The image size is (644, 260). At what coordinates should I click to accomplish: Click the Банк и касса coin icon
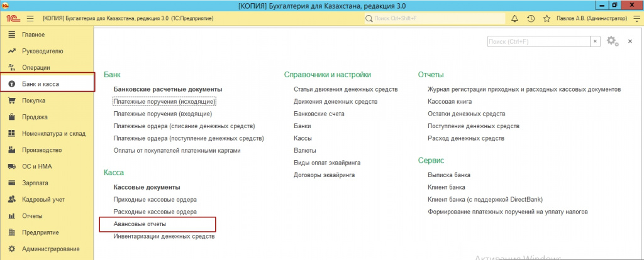pyautogui.click(x=12, y=84)
